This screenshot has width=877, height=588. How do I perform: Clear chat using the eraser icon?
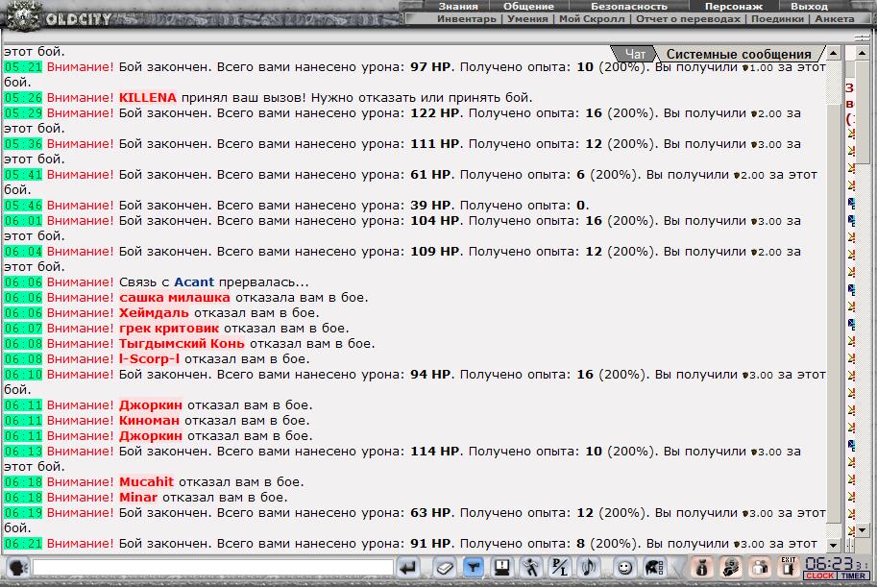click(444, 568)
